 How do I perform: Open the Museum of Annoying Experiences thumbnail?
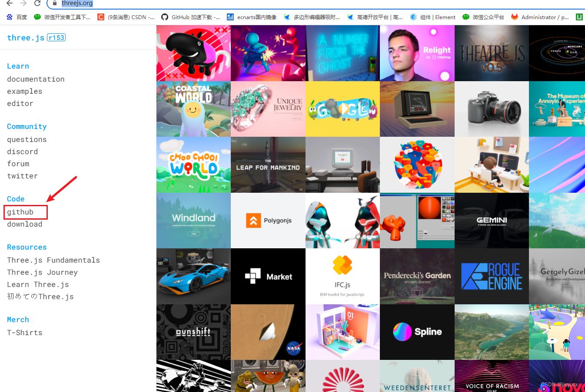pyautogui.click(x=557, y=109)
